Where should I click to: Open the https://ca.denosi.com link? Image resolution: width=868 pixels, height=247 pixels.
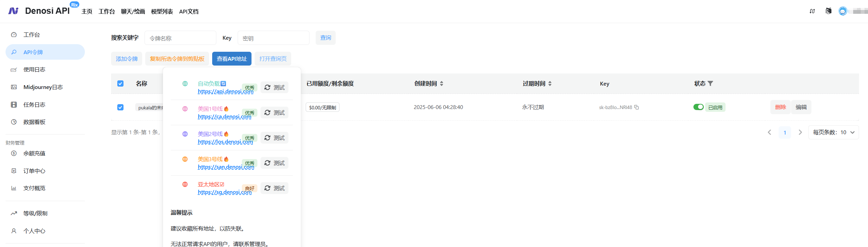click(225, 117)
